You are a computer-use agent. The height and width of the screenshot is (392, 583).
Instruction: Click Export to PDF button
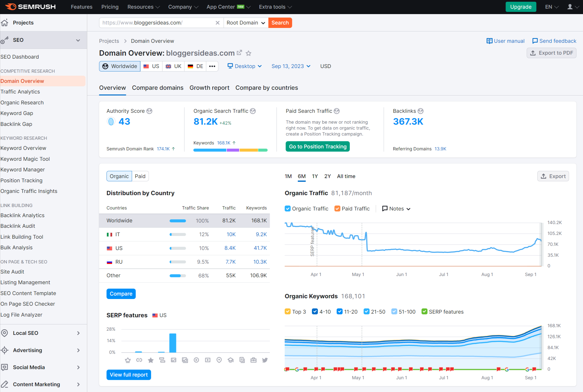(551, 53)
